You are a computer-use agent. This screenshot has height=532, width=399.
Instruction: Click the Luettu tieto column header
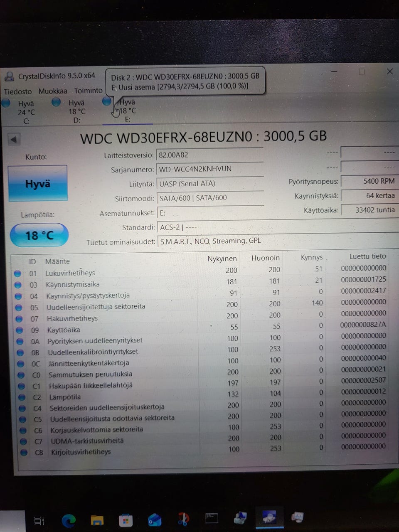pos(367,256)
